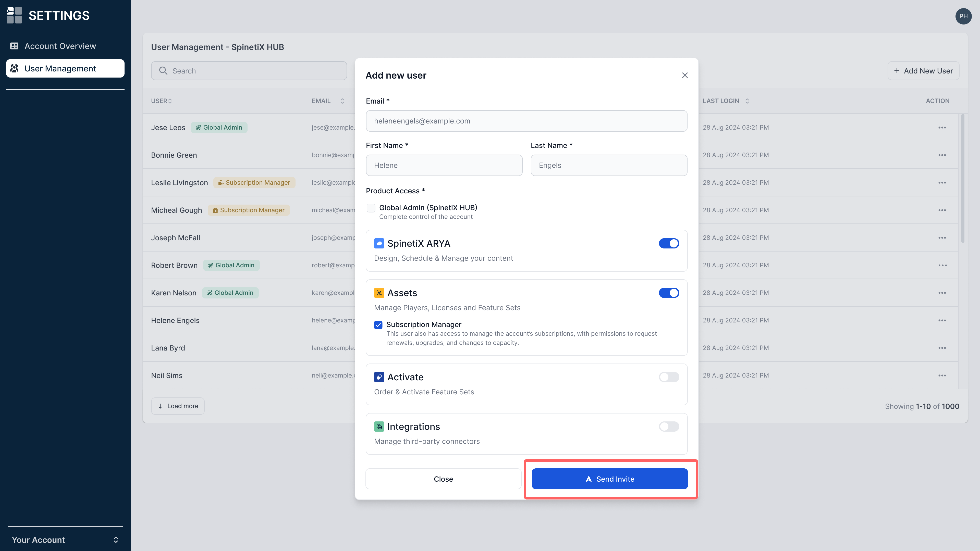Click the Assets product icon

(x=379, y=293)
